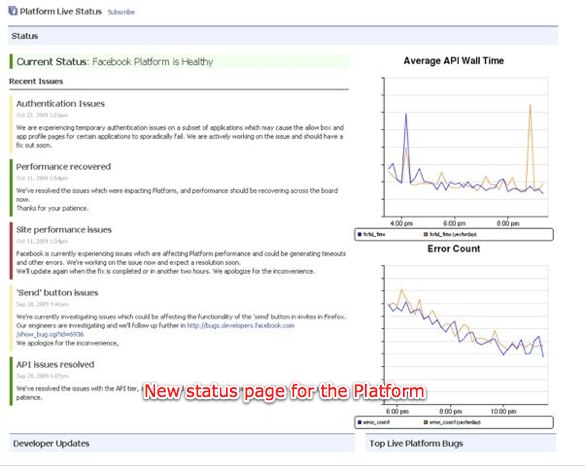585x467 pixels.
Task: Click the Platform Live Status heading
Action: [x=60, y=12]
